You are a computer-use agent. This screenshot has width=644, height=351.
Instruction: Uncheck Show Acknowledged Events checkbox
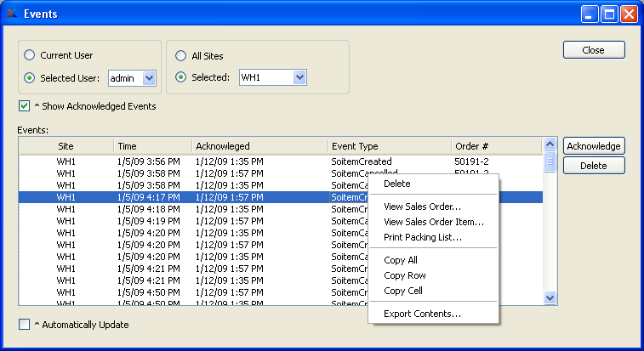[x=25, y=107]
